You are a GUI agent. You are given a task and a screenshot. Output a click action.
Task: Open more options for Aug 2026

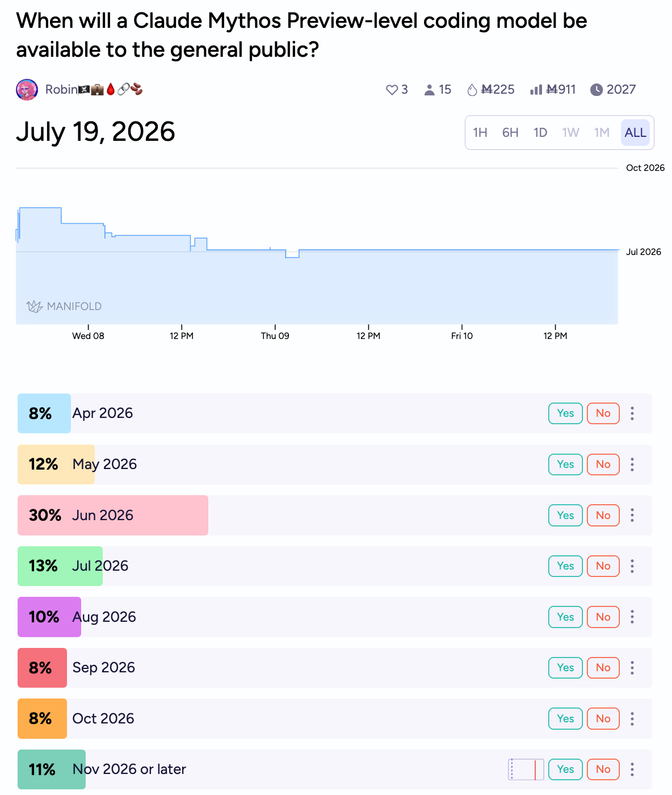pyautogui.click(x=632, y=617)
